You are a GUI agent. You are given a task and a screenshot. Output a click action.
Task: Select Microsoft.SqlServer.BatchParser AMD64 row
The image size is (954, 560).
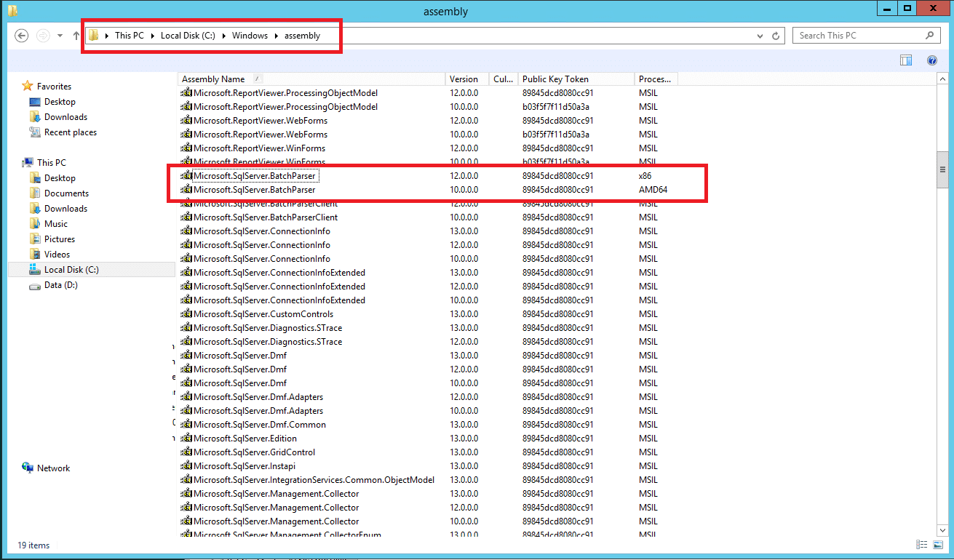click(x=429, y=190)
